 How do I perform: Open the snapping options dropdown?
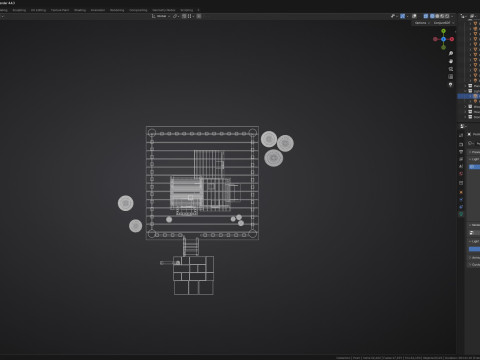191,16
